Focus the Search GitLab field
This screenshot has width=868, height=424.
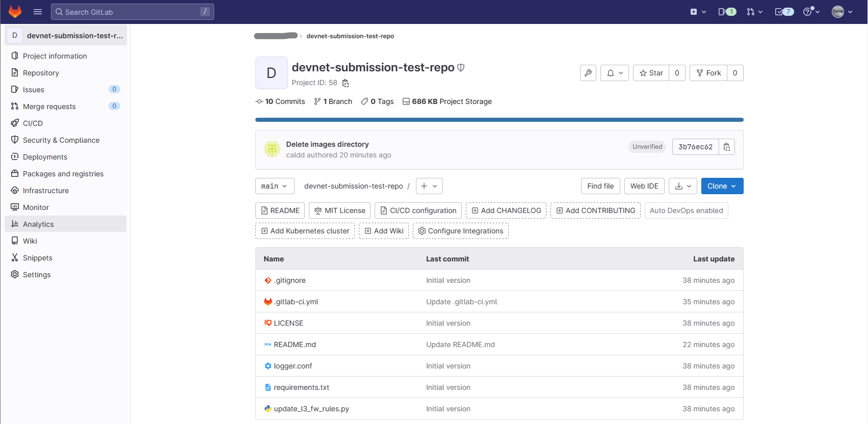point(133,12)
